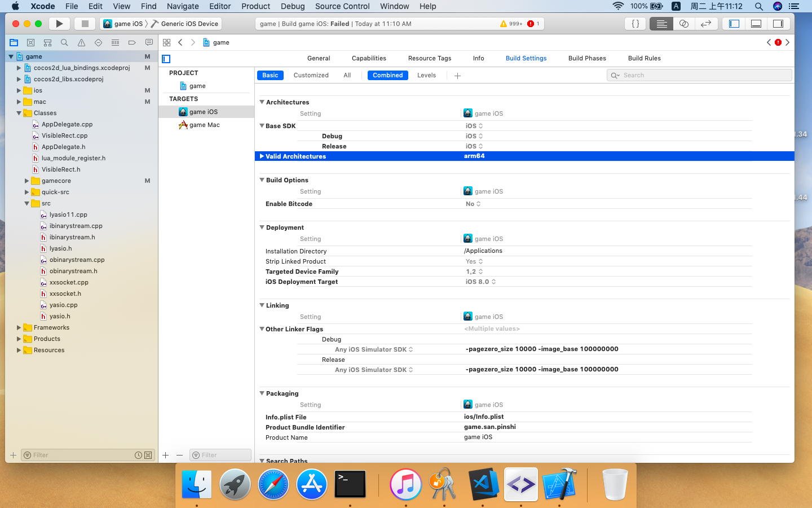
Task: Select Combined settings view
Action: coord(388,75)
